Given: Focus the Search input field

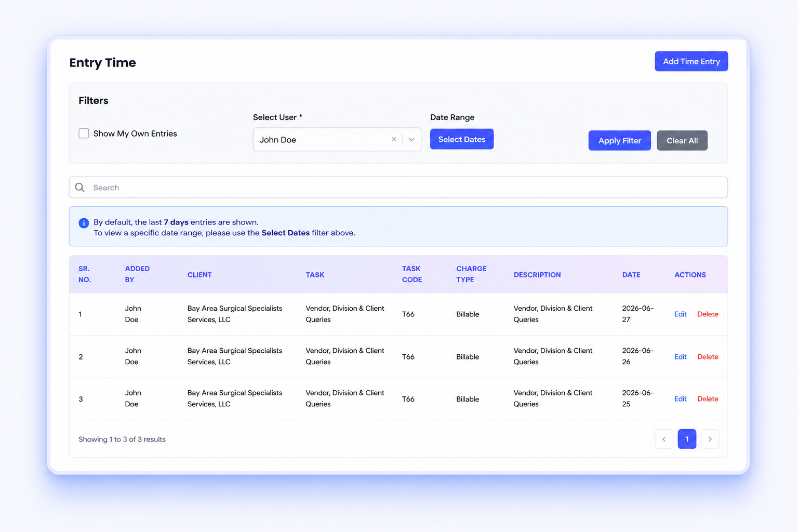Looking at the screenshot, I should [398, 188].
